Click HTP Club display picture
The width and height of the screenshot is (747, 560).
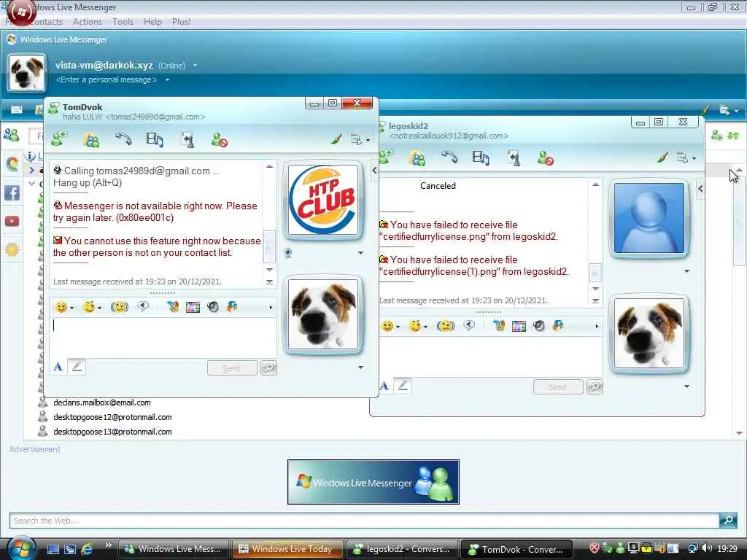(x=323, y=200)
